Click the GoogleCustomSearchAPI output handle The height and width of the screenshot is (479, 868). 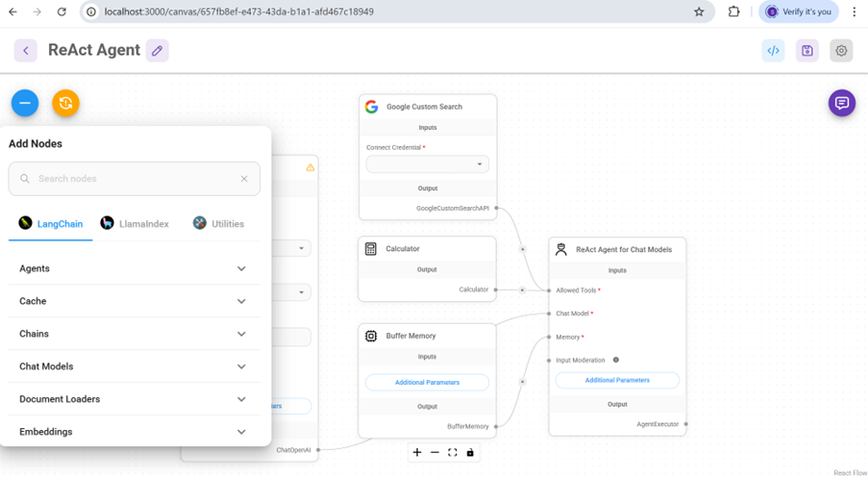pos(497,208)
